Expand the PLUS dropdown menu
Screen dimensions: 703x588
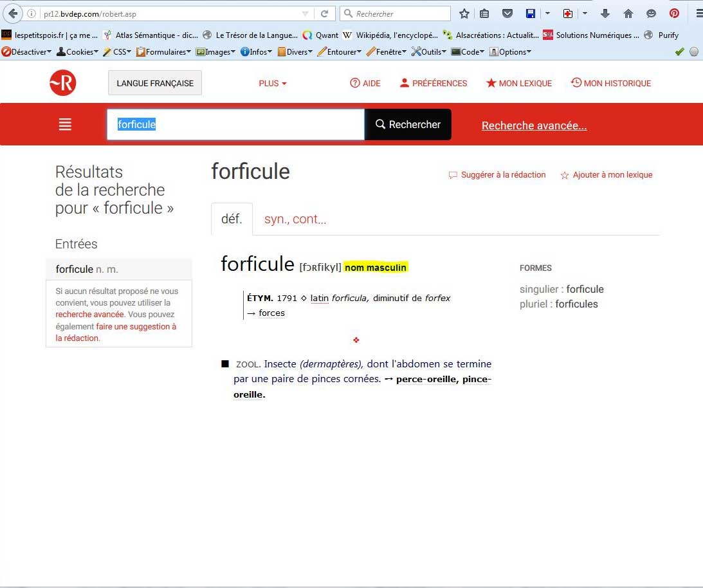(273, 83)
